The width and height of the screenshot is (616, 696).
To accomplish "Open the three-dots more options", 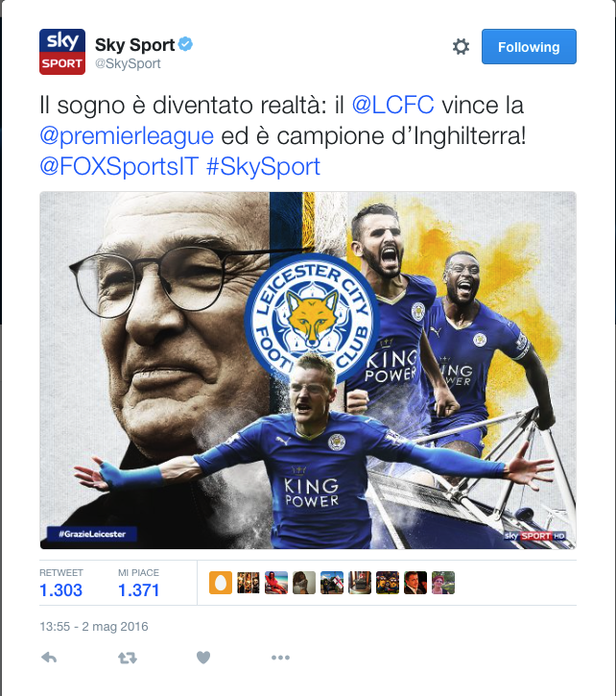I will [x=280, y=658].
